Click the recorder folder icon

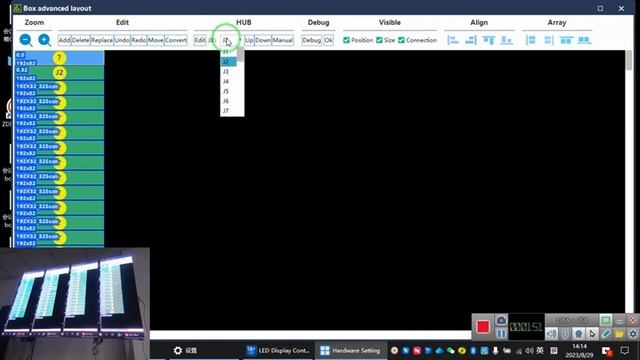[x=619, y=334]
